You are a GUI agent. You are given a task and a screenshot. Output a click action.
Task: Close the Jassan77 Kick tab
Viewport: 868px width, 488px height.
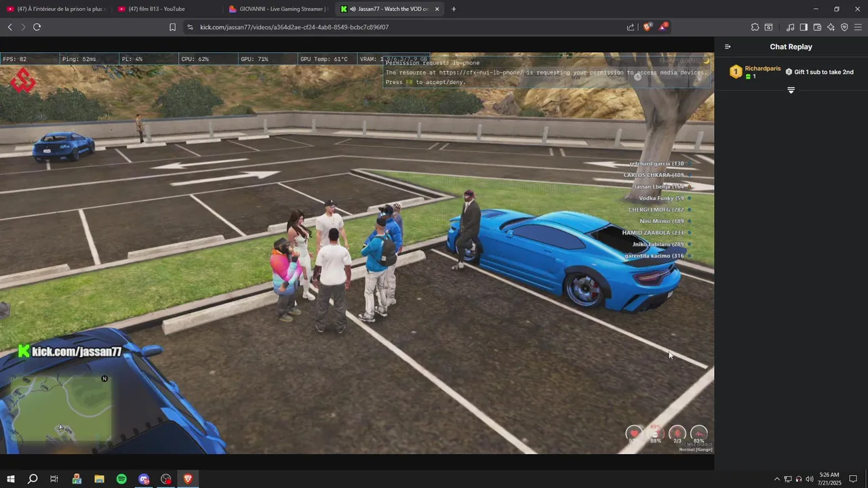click(437, 9)
